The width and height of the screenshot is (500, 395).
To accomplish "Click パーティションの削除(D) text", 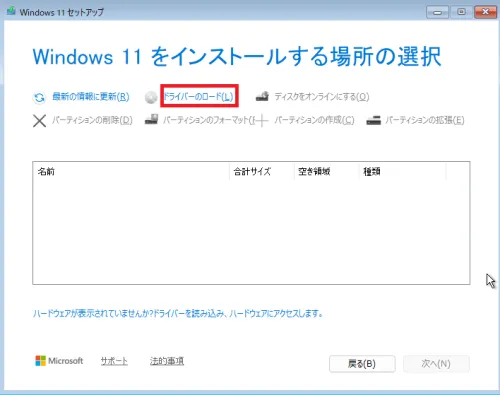I will tap(92, 120).
